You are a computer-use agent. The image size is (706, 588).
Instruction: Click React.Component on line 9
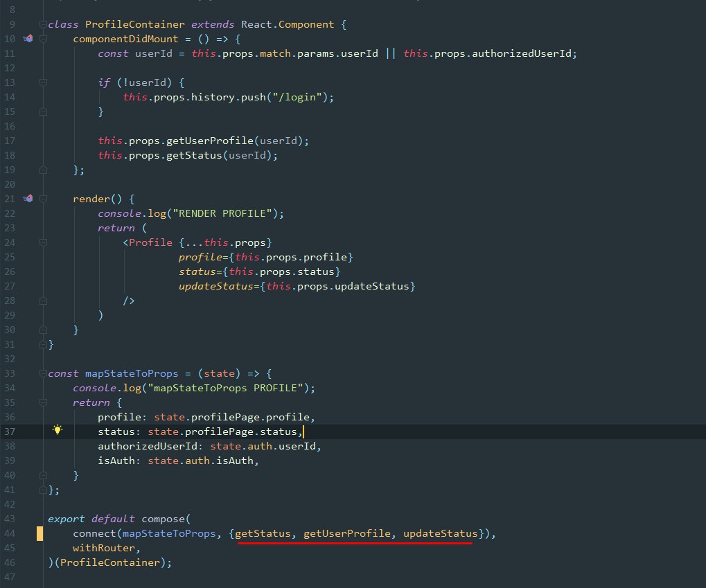288,24
